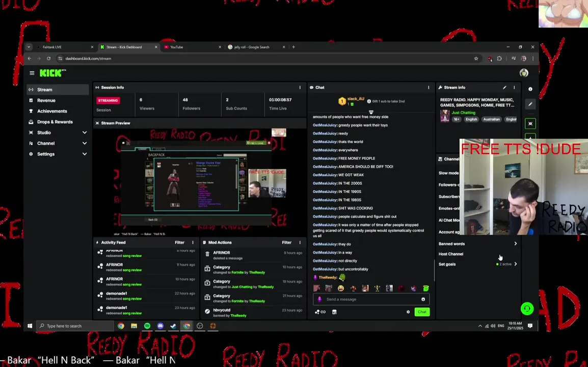
Task: Open Drops & Rewards in the sidebar
Action: (x=58, y=122)
